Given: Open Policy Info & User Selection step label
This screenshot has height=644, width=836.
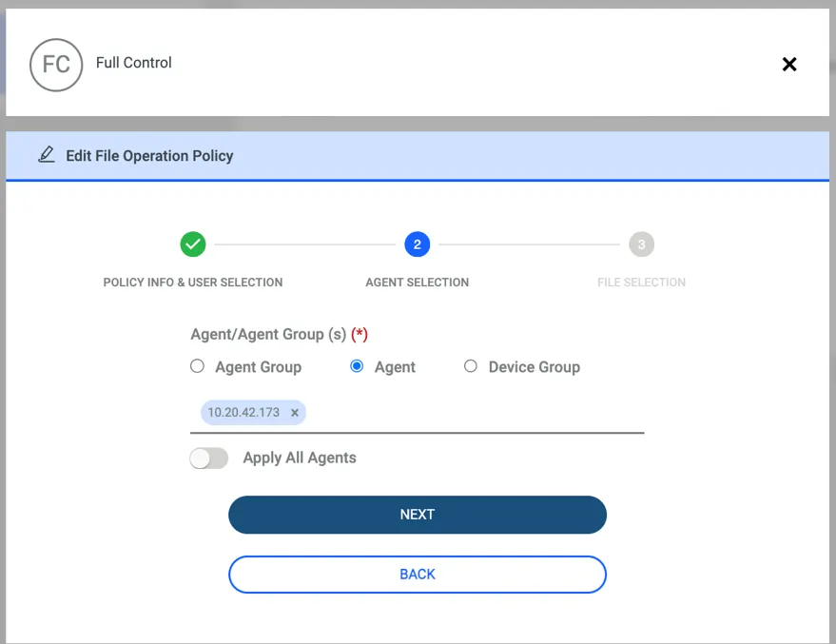Looking at the screenshot, I should 193,282.
